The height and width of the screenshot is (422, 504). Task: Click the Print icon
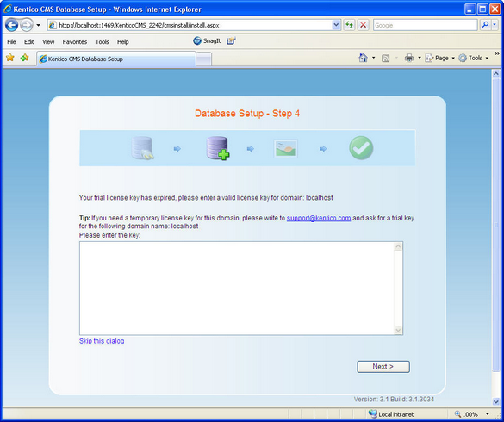tap(409, 58)
